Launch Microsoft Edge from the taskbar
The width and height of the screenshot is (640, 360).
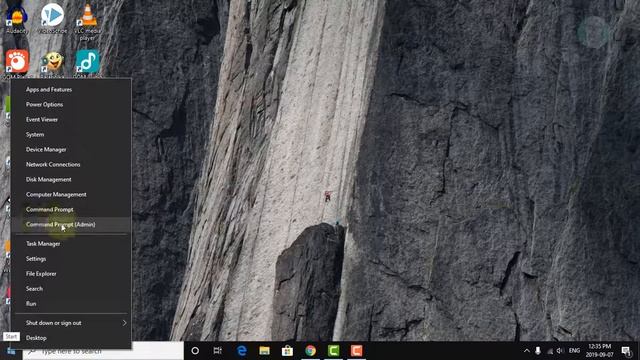point(242,351)
